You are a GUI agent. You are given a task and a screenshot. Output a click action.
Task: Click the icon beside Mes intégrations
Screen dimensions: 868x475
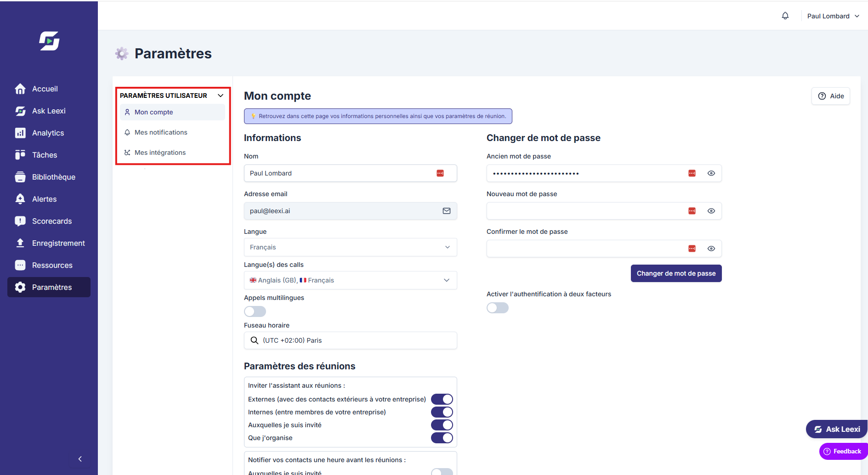click(127, 153)
